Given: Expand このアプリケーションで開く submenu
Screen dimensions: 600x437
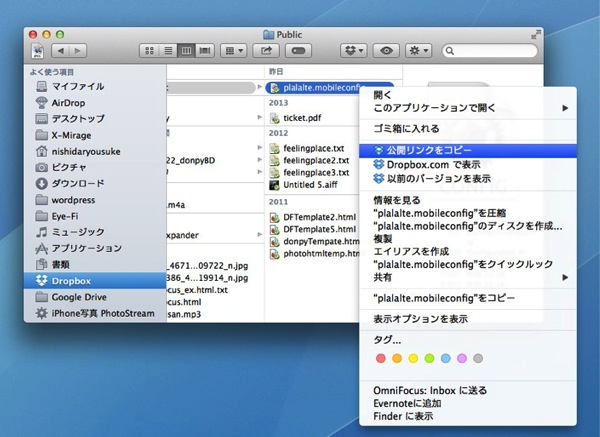Looking at the screenshot, I should coord(468,108).
